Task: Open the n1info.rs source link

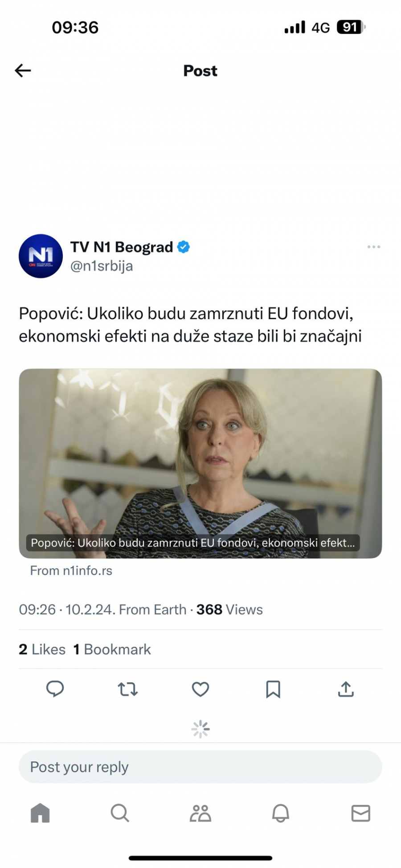Action: [x=71, y=571]
